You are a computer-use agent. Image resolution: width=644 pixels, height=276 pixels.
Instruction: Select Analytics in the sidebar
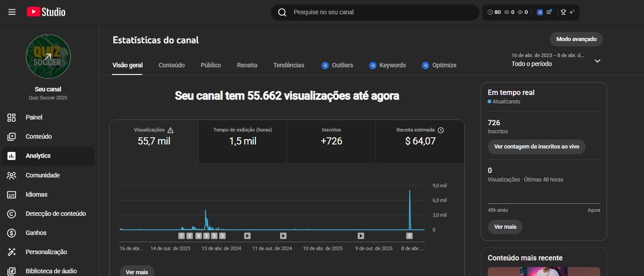pyautogui.click(x=48, y=156)
